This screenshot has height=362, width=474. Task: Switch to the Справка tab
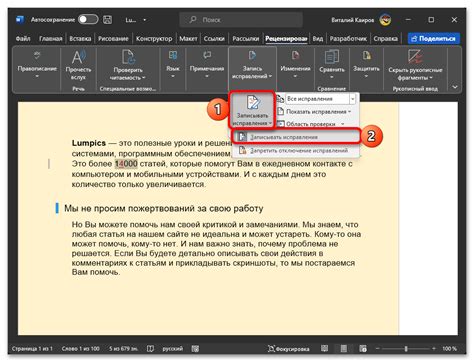[x=385, y=39]
